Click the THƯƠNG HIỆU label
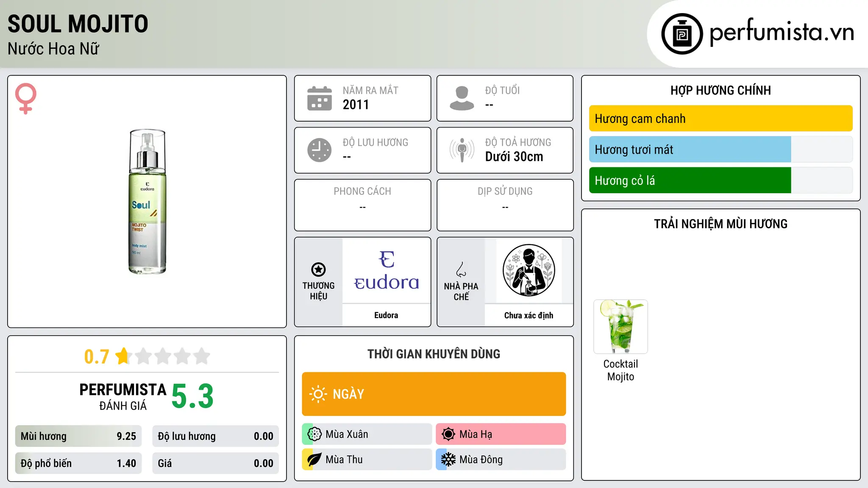Screen dimensions: 868x488 [319, 291]
